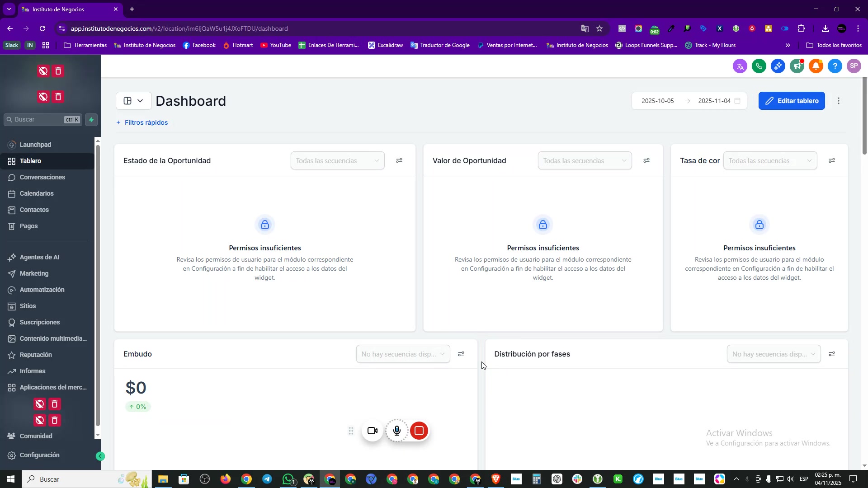
Task: Open the three-dot dashboard options menu
Action: (x=839, y=101)
